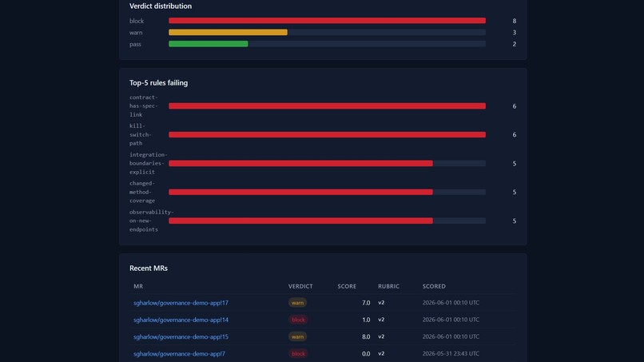This screenshot has width=644, height=362.
Task: Click the VERDICT column header
Action: pos(300,286)
